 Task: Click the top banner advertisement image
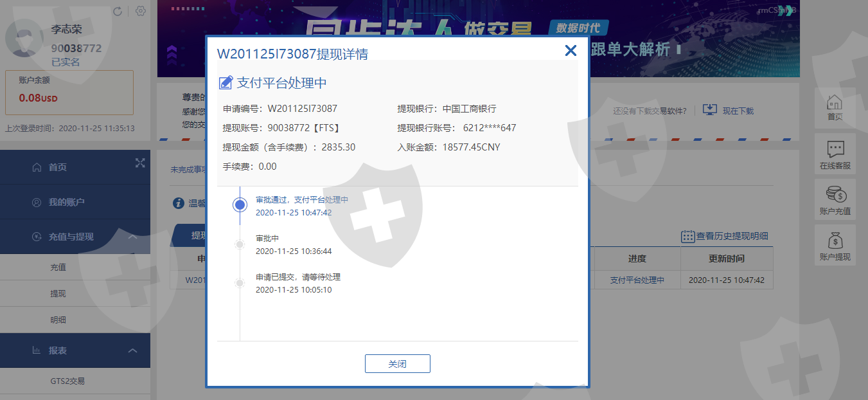(x=479, y=39)
